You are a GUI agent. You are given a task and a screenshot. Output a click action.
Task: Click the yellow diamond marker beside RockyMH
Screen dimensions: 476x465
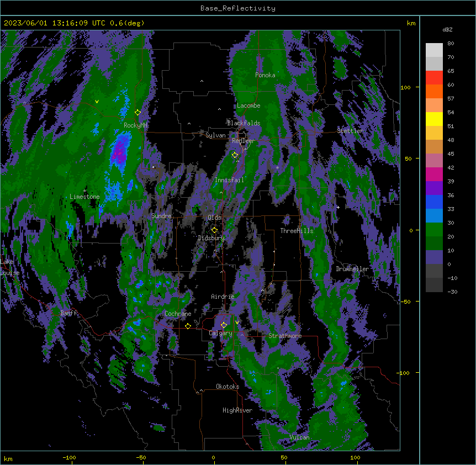(138, 112)
